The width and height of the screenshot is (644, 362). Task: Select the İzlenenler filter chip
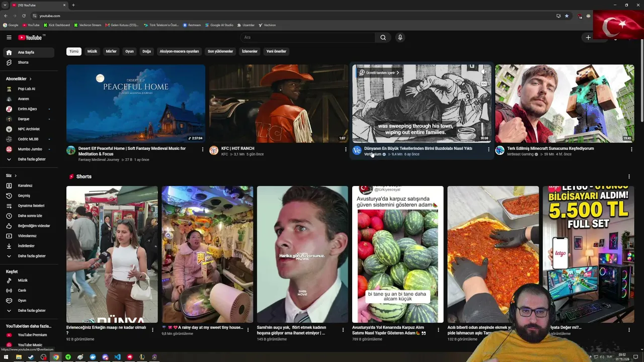250,51
